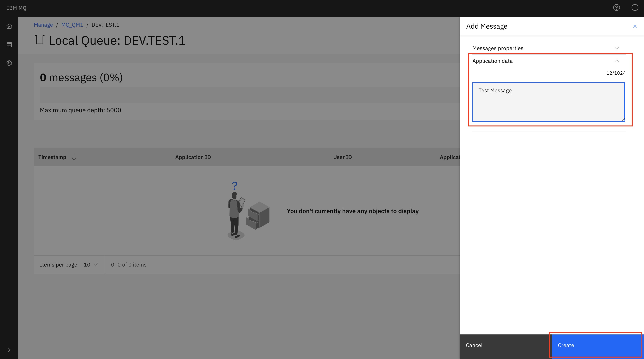Open the home page from the sidebar

coord(9,26)
